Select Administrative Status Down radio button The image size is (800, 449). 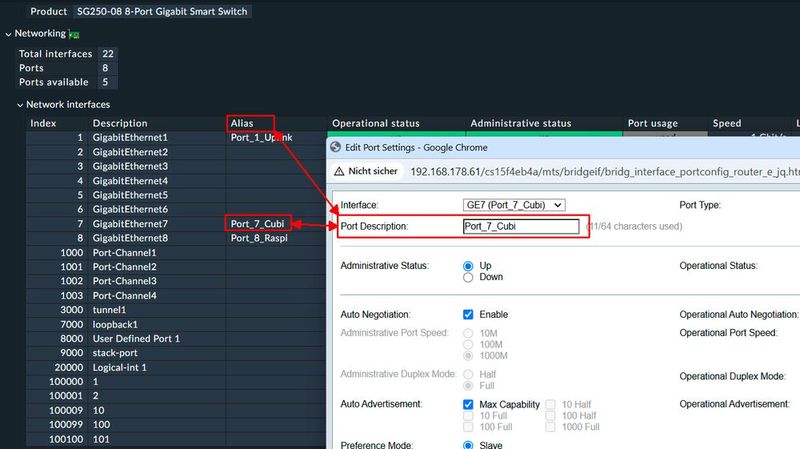click(x=468, y=278)
